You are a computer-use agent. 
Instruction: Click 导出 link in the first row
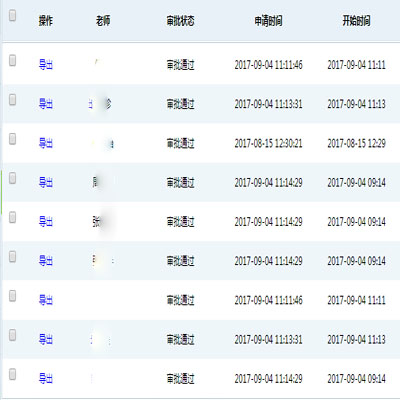(x=46, y=64)
